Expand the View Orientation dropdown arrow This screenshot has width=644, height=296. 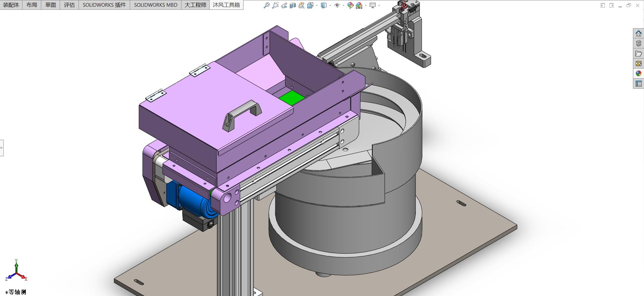[x=317, y=5]
